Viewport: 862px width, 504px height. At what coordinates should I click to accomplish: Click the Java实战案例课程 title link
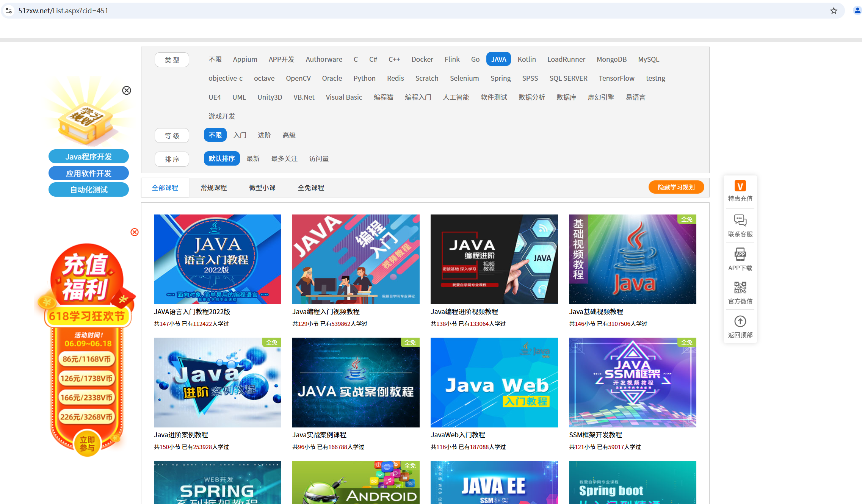tap(319, 435)
